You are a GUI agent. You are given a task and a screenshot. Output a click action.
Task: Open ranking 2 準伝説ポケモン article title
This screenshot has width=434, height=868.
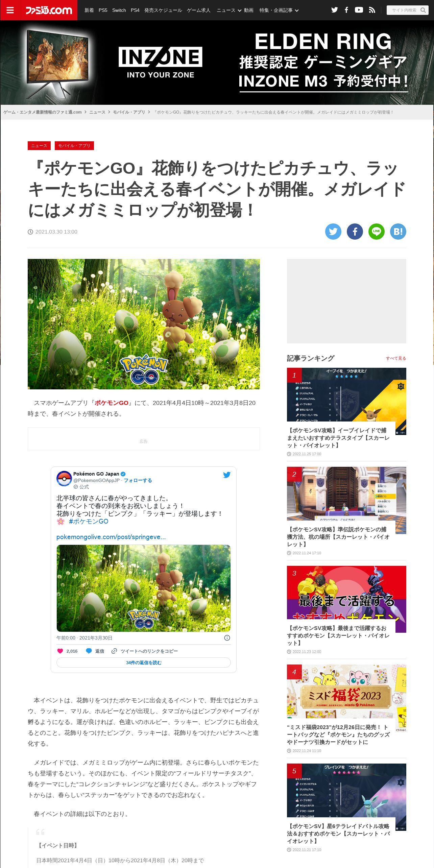point(338,537)
